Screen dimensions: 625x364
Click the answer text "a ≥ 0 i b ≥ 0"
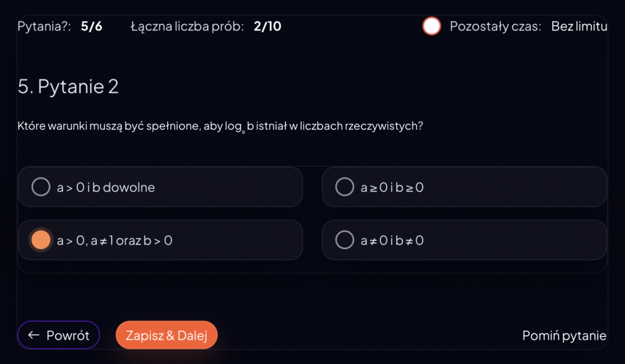pos(392,188)
